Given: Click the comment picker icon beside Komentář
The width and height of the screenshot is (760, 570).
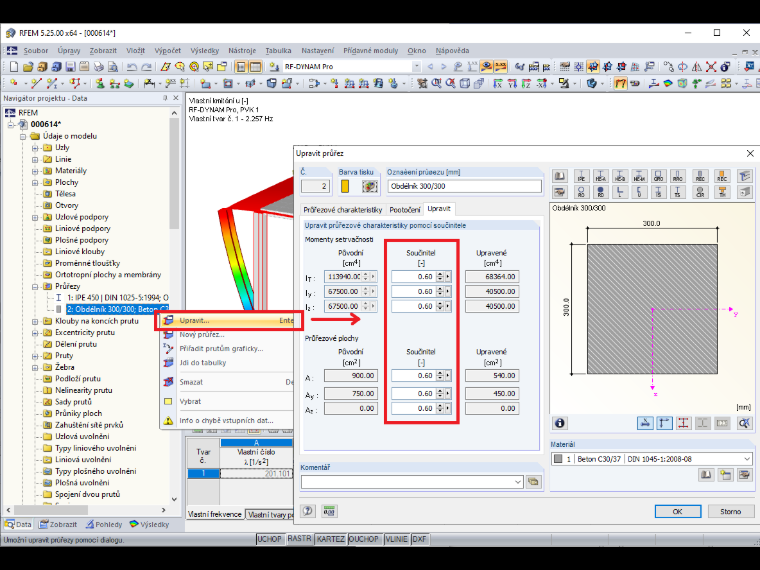Looking at the screenshot, I should point(533,482).
